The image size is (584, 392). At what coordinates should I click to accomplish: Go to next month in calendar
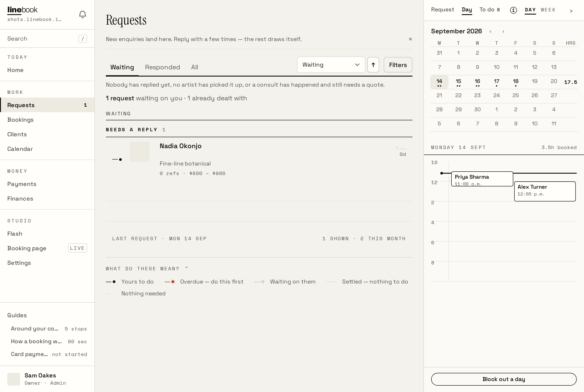point(503,31)
